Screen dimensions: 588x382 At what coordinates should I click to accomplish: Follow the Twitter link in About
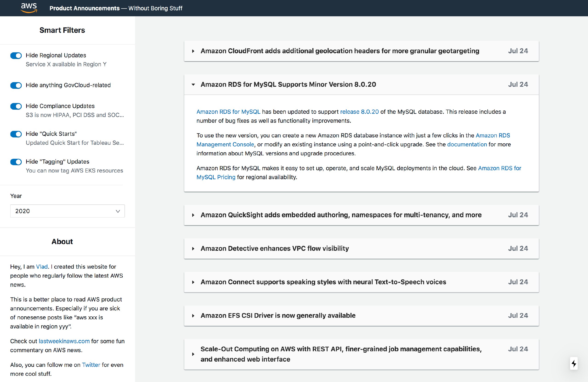click(91, 365)
